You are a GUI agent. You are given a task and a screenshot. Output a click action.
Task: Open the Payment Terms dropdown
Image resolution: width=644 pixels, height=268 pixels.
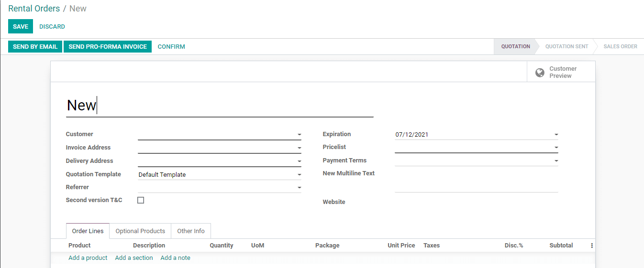pos(556,161)
